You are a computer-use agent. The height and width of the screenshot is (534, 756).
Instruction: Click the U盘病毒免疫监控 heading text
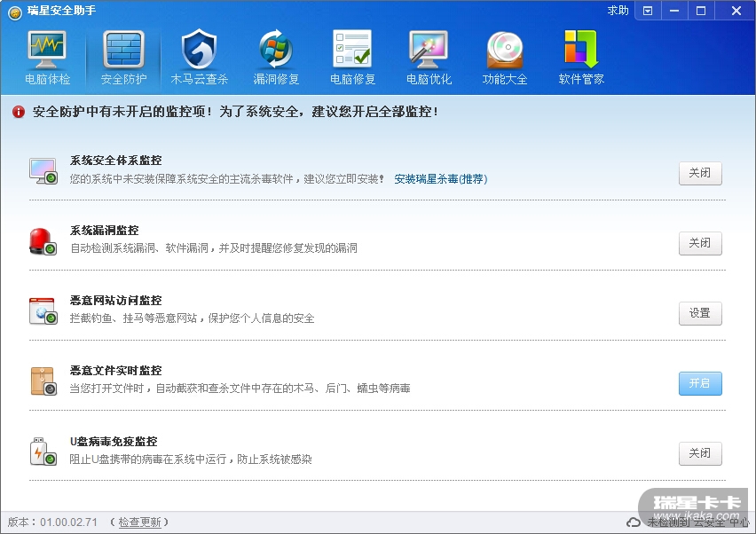(114, 442)
